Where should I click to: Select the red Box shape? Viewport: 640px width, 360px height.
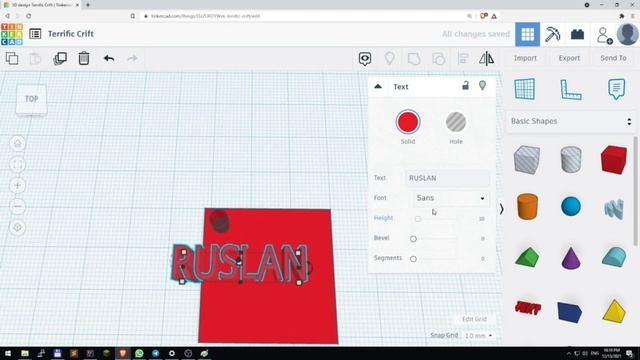pos(613,160)
